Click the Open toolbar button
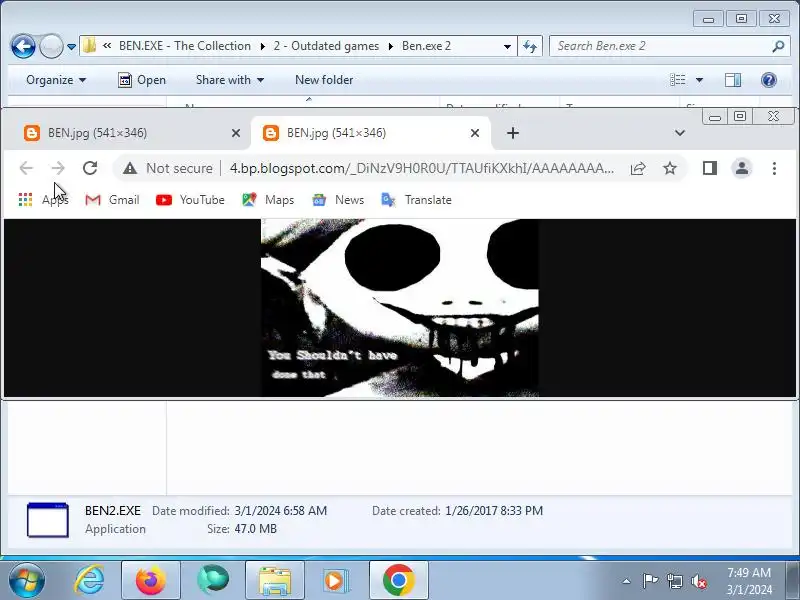The image size is (800, 600). pyautogui.click(x=142, y=80)
